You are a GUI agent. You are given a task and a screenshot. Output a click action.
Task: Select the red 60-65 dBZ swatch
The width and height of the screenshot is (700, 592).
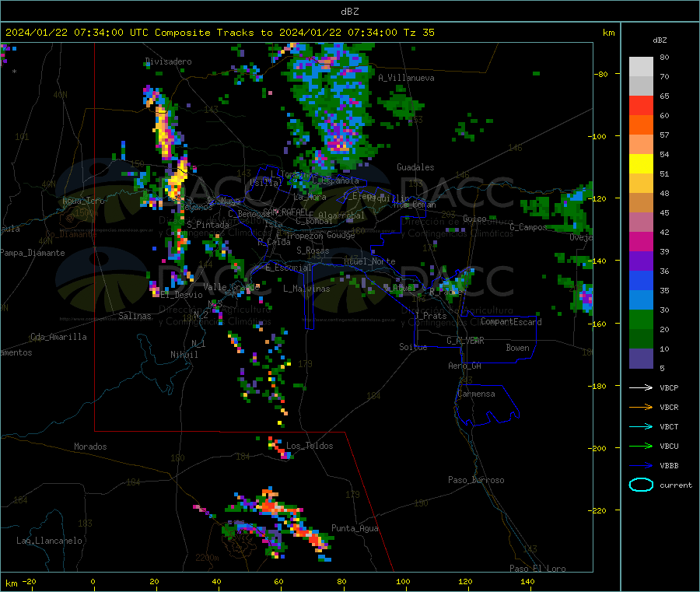coord(641,106)
